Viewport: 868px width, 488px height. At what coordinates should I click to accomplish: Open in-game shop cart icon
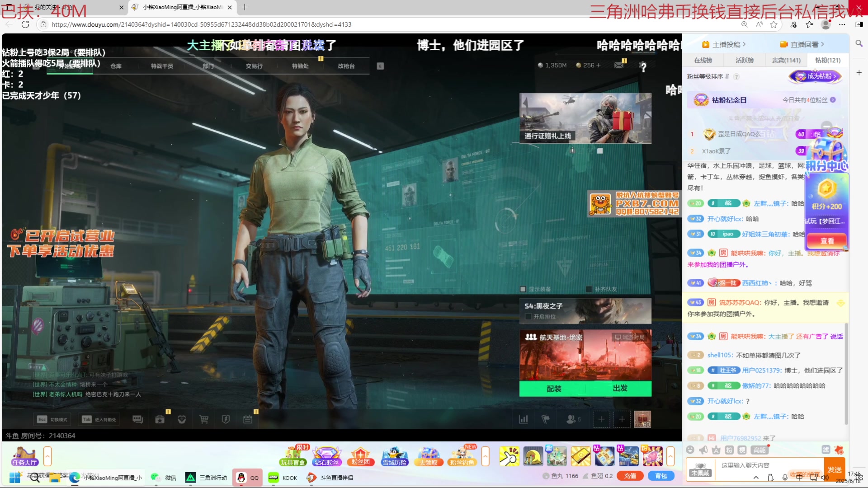(x=204, y=419)
